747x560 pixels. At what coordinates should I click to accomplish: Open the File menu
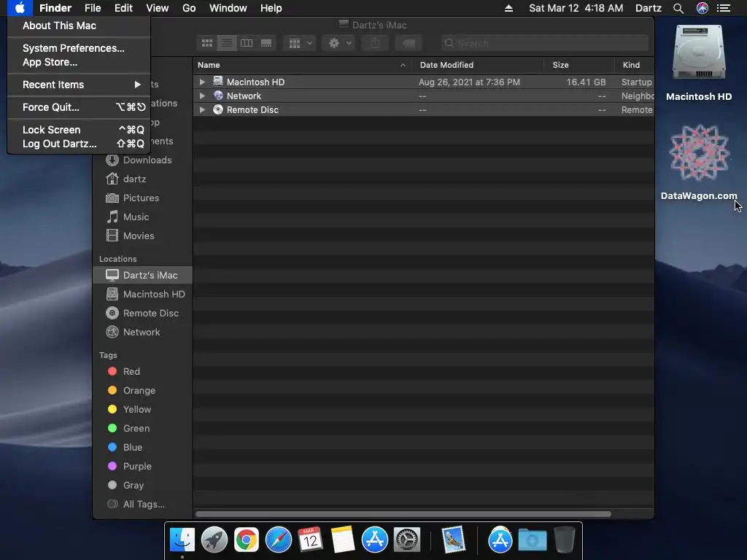(93, 8)
